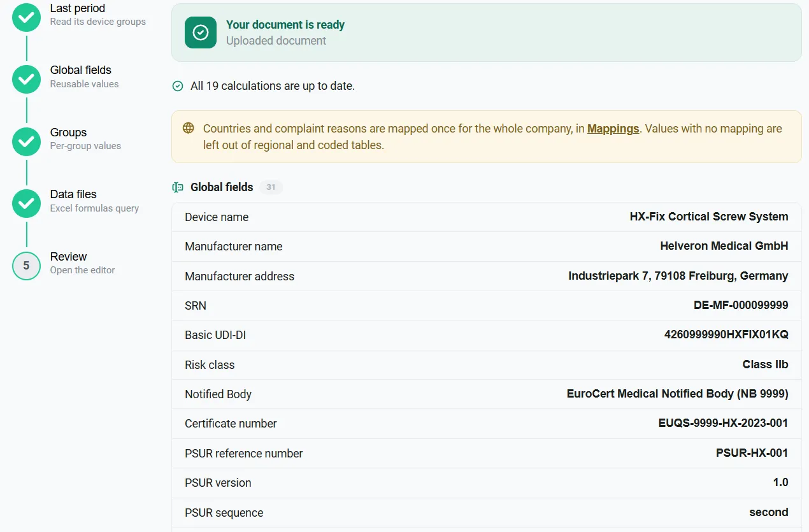Image resolution: width=809 pixels, height=532 pixels.
Task: Click 'Per-group values' subtitle
Action: tap(85, 146)
